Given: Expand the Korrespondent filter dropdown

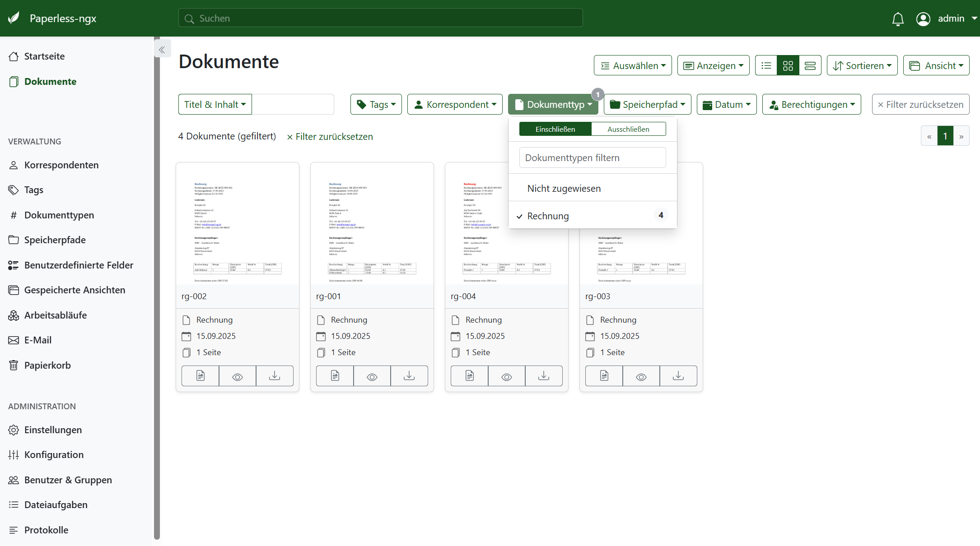Looking at the screenshot, I should click(455, 105).
